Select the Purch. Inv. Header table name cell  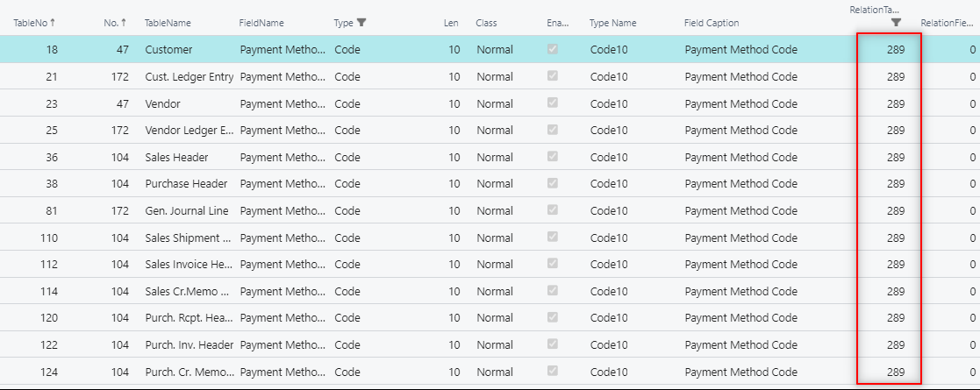189,345
